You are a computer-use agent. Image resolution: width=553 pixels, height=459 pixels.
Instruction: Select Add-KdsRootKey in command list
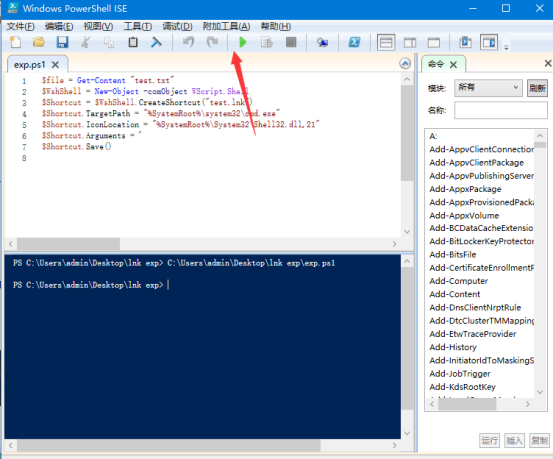point(462,387)
